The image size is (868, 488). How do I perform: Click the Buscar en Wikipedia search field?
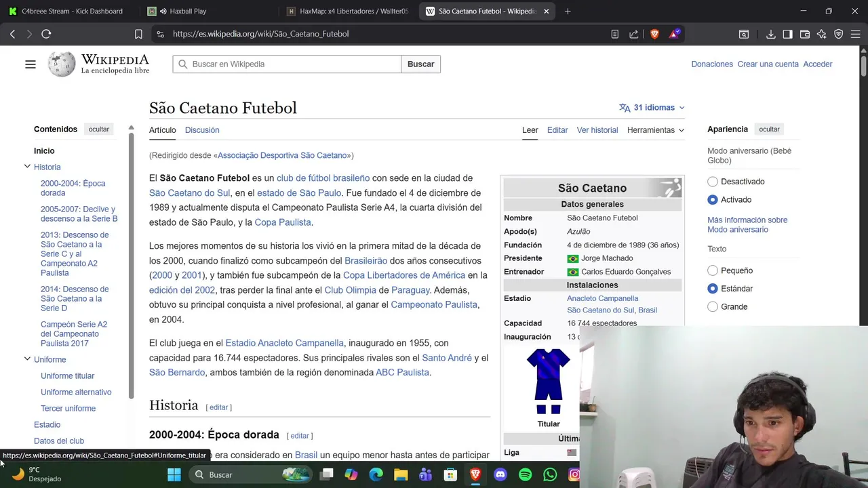click(x=287, y=64)
